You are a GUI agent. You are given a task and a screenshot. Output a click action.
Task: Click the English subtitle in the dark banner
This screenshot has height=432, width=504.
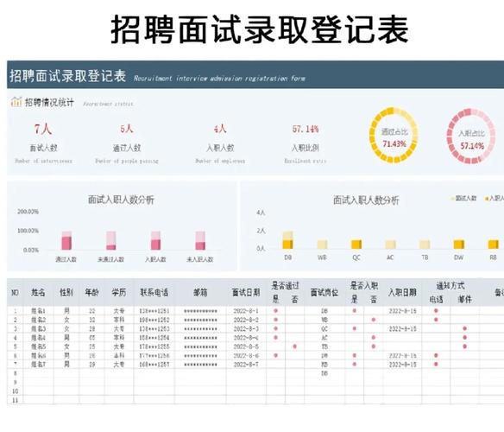coord(219,79)
